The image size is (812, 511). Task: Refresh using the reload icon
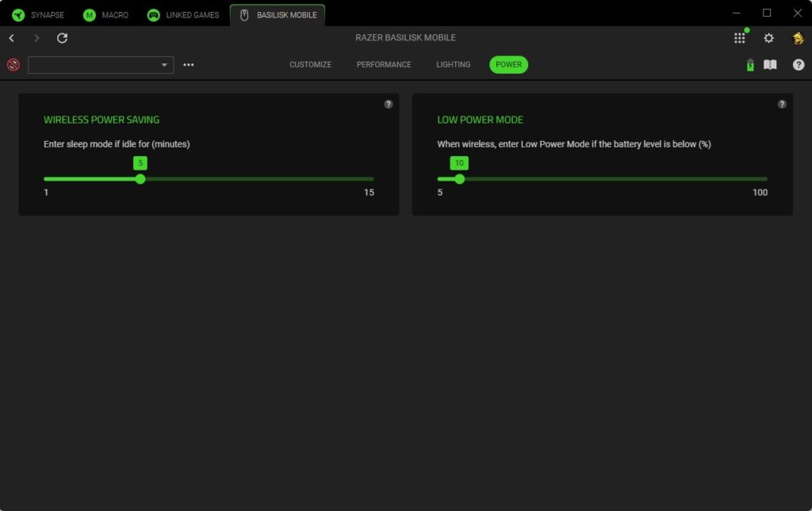coord(62,38)
